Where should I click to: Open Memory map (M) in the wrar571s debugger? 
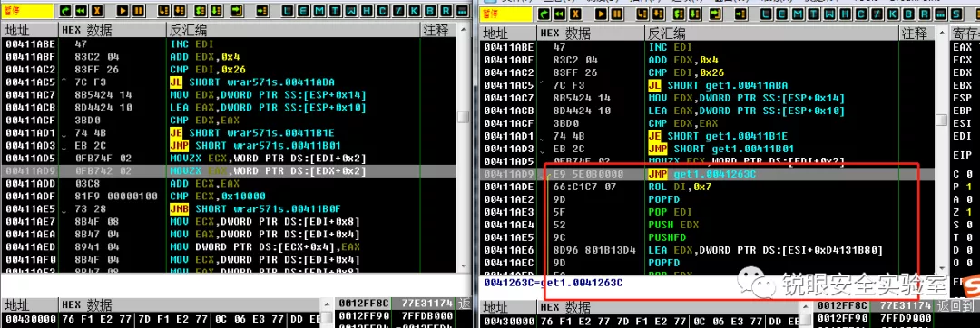point(318,11)
